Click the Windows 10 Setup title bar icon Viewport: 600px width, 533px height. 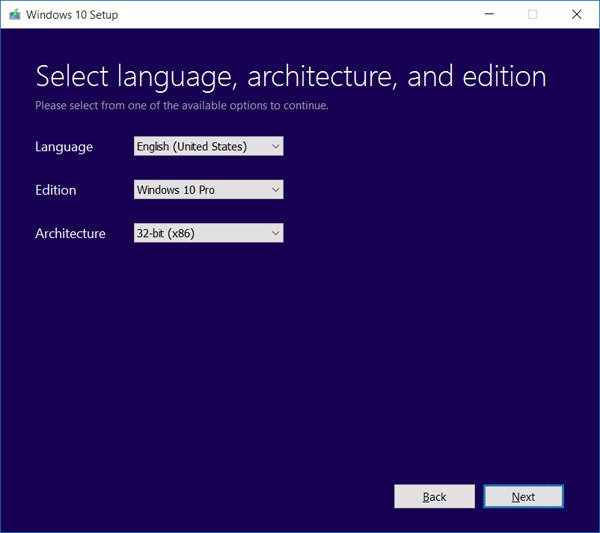(15, 15)
